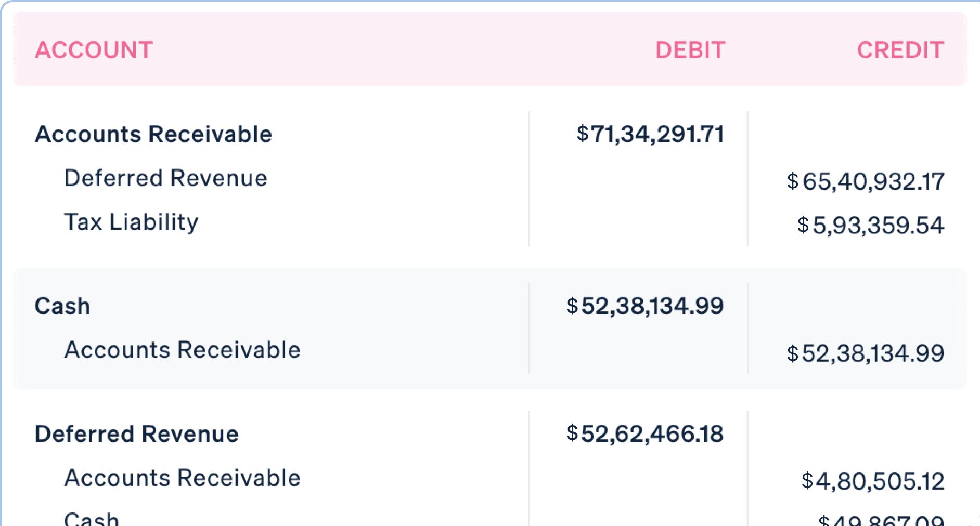
Task: Click the ACCOUNT column header
Action: (x=94, y=50)
